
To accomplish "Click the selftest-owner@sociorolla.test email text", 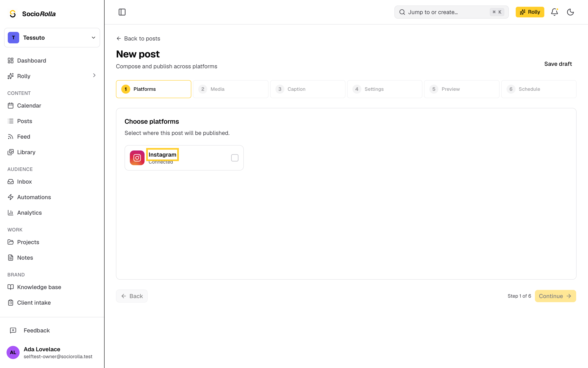I will (58, 356).
